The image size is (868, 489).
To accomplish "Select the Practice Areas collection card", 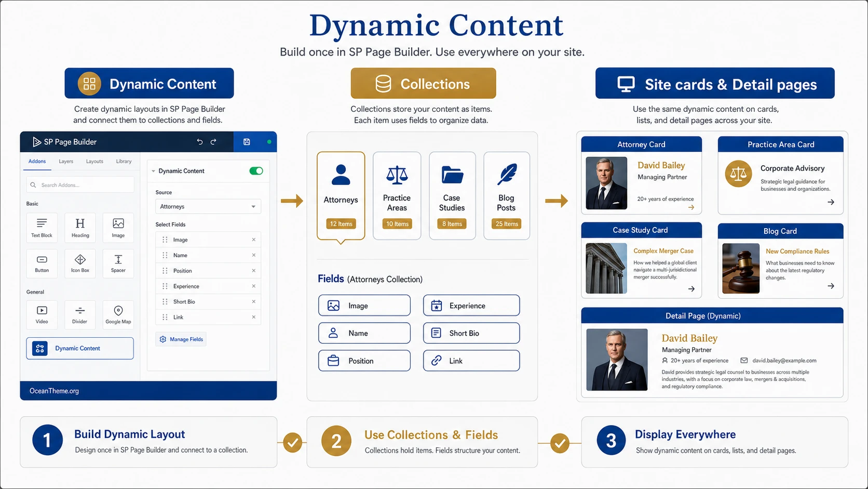I will pos(397,196).
